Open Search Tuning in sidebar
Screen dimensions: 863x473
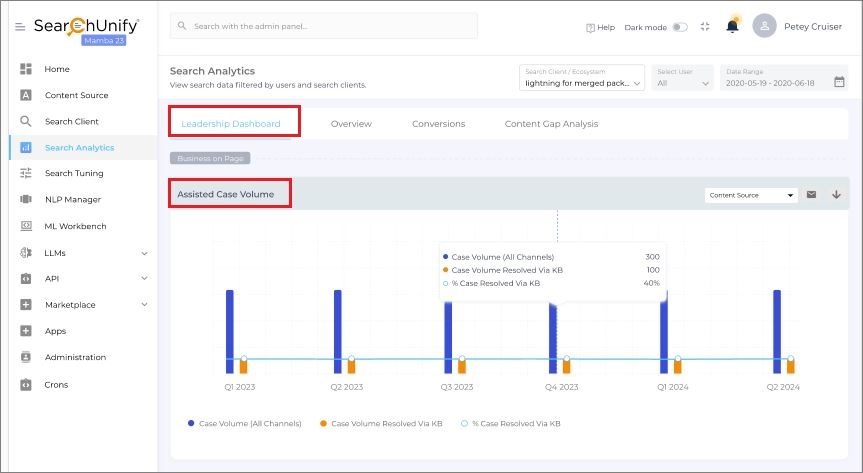(74, 173)
